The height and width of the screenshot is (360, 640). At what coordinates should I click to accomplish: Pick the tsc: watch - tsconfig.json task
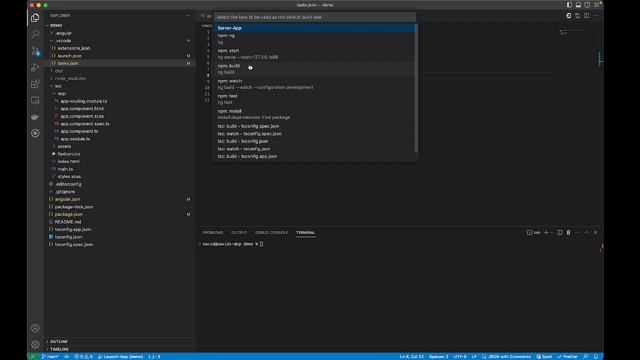point(314,149)
